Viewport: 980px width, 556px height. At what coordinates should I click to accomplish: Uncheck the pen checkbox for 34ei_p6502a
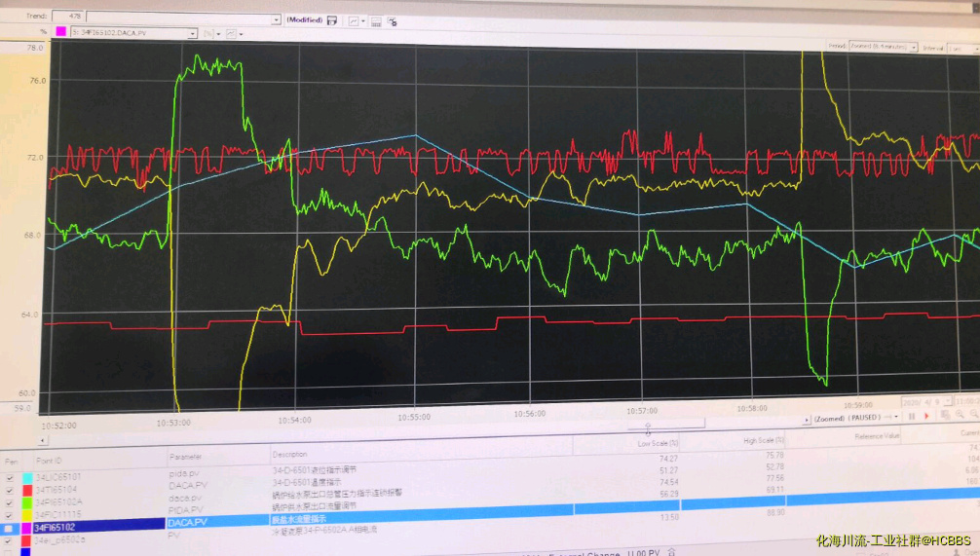click(x=9, y=541)
